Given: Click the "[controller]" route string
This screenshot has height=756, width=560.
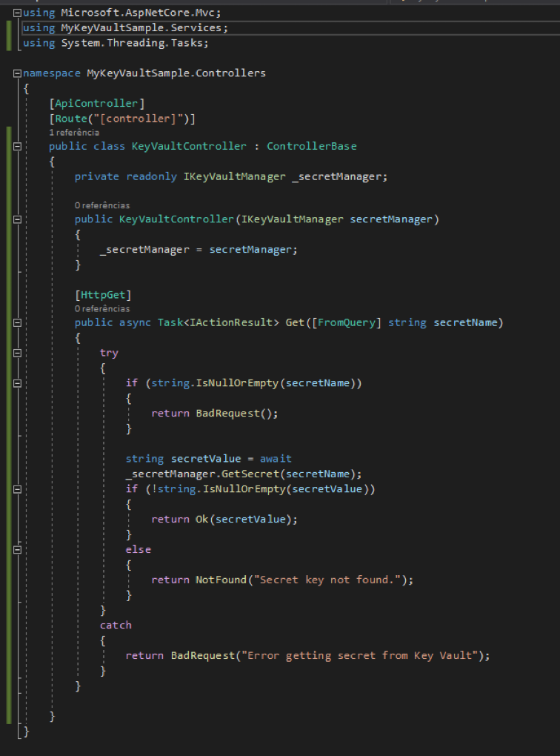Looking at the screenshot, I should (x=138, y=119).
